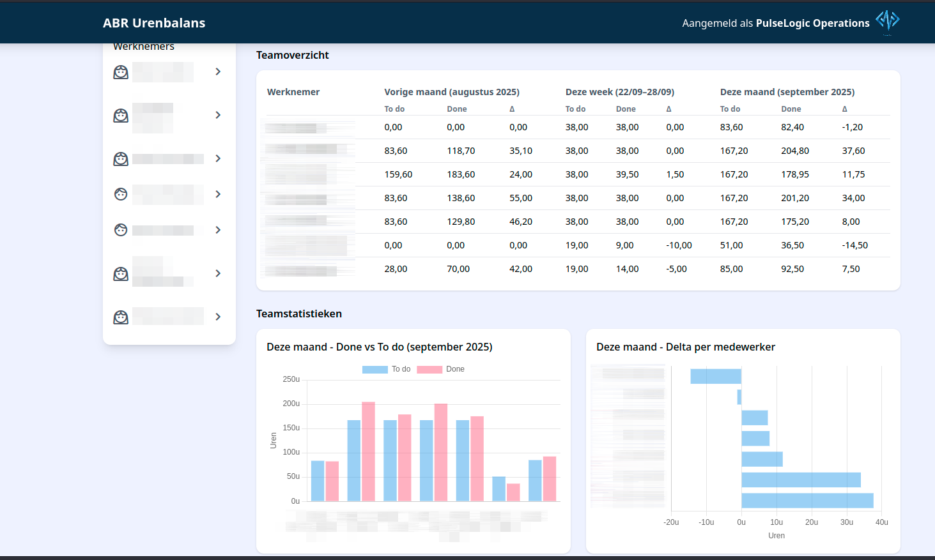Click the 'Vorige maand (augustus 2025)' column header
935x560 pixels.
pyautogui.click(x=451, y=92)
